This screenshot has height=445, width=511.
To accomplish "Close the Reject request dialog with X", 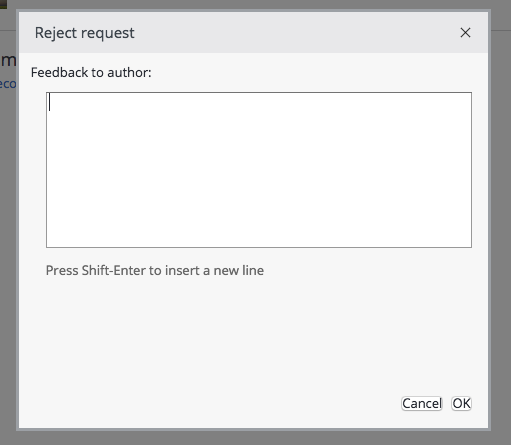I will 465,33.
